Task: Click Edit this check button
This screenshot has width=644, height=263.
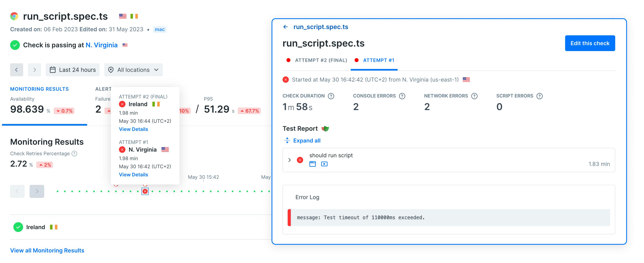Action: tap(590, 43)
